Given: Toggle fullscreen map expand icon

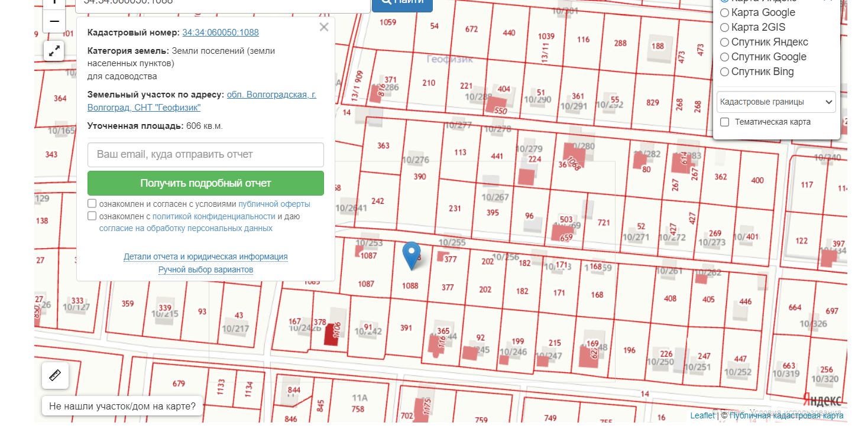Looking at the screenshot, I should click(x=54, y=51).
